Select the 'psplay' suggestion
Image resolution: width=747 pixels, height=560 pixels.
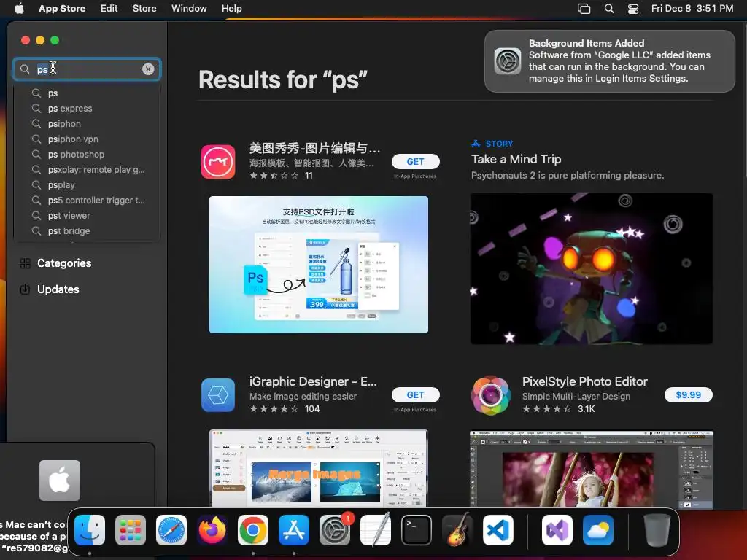tap(88, 184)
